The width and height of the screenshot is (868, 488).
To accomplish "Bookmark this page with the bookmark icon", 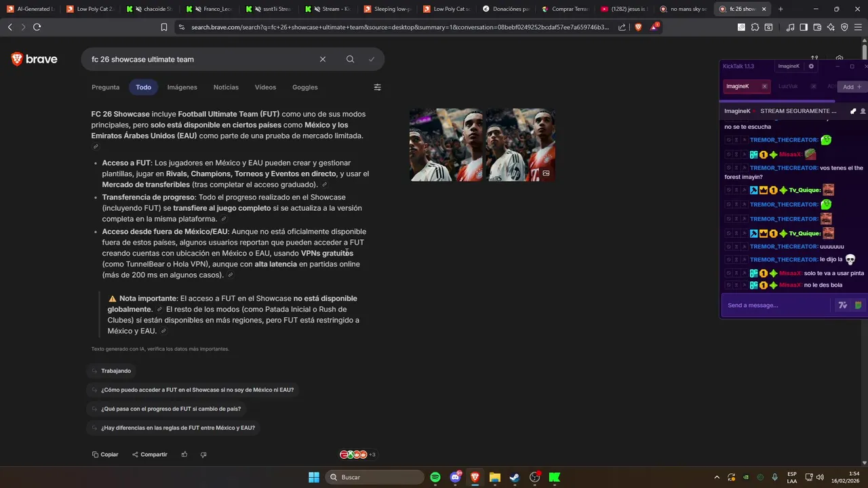I will click(x=163, y=27).
